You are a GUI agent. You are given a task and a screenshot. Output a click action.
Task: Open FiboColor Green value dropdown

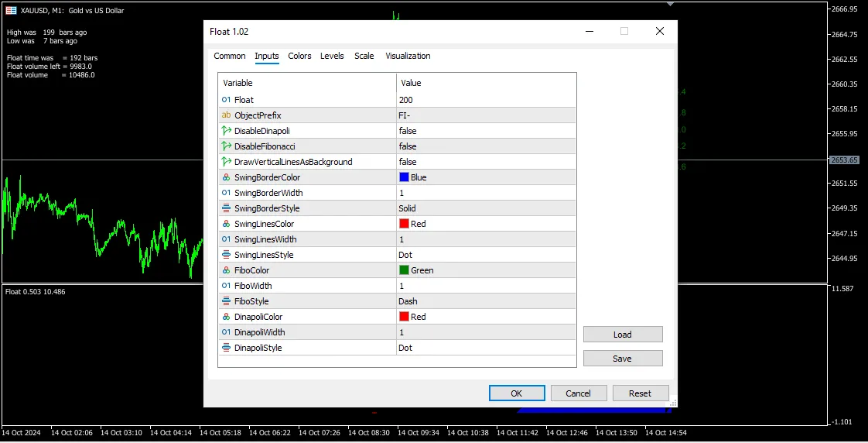[486, 270]
